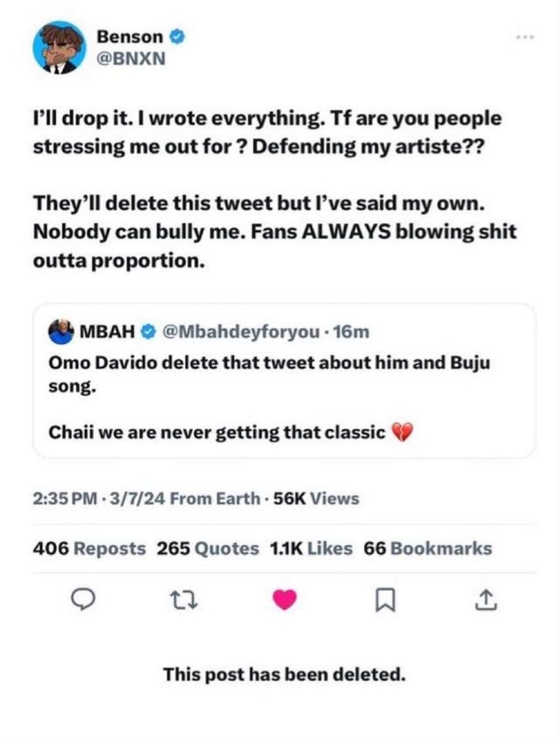Open Benson's profile picture

tap(59, 49)
